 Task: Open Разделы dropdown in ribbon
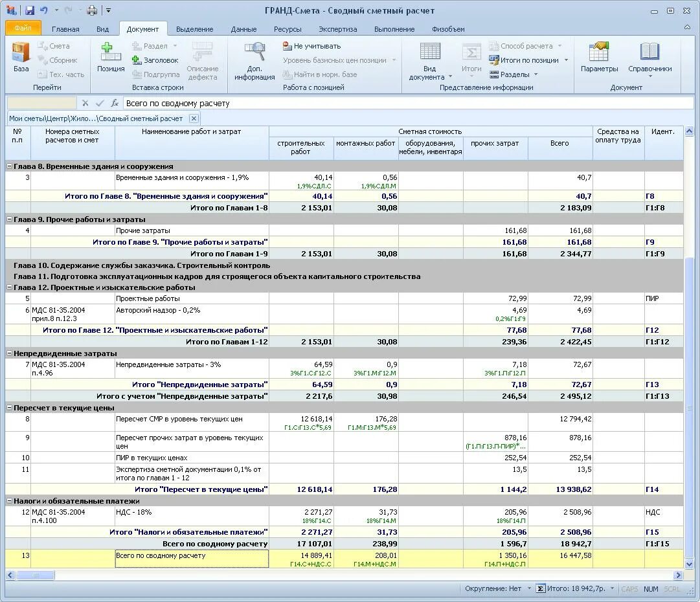pyautogui.click(x=514, y=74)
